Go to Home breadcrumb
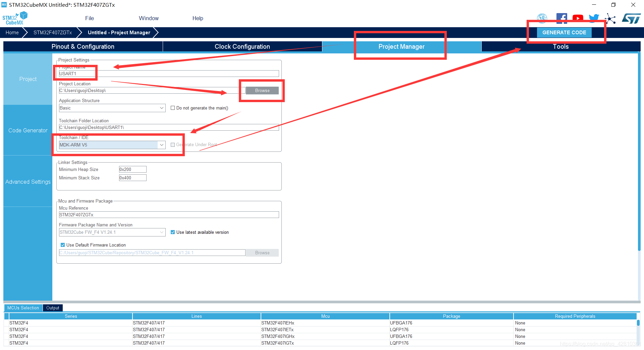Screen dimensions: 644x350 (x=12, y=33)
